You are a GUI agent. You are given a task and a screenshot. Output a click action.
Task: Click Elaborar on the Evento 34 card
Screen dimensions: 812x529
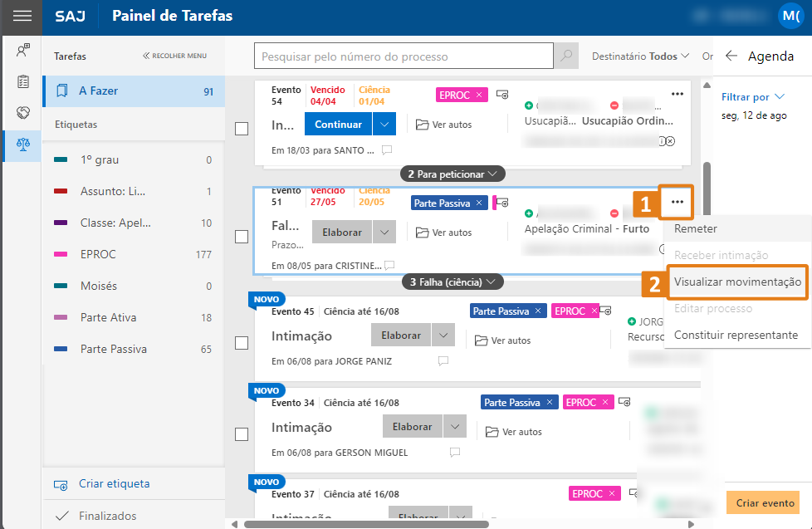pyautogui.click(x=412, y=426)
